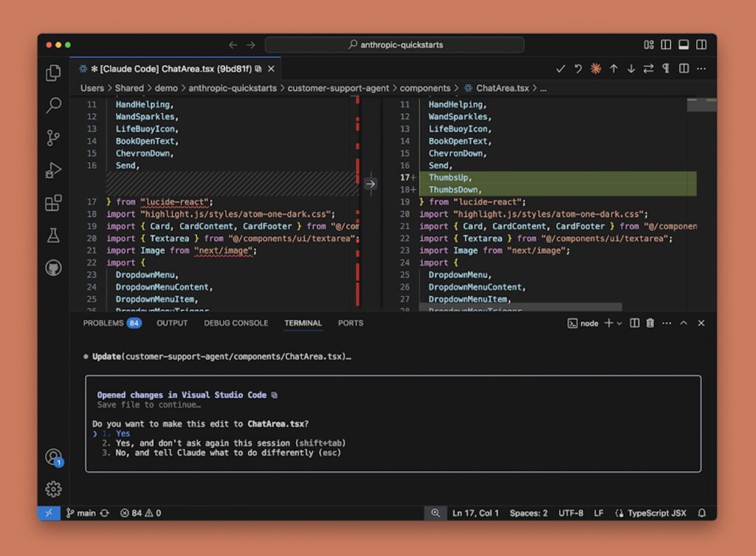Switch to the Problems panel tab

(112, 323)
